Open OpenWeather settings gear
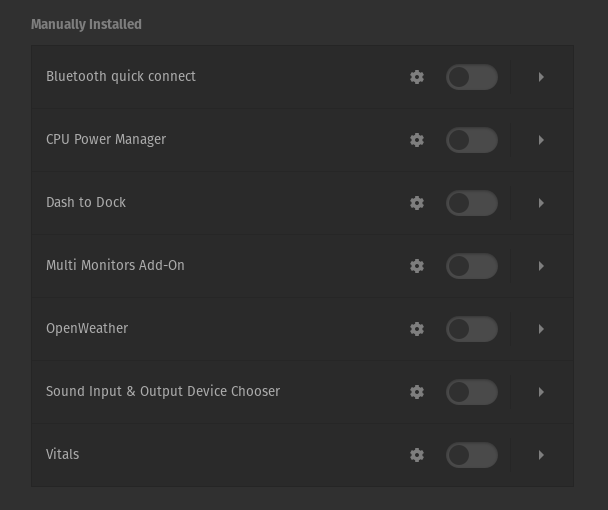The height and width of the screenshot is (510, 608). tap(417, 329)
